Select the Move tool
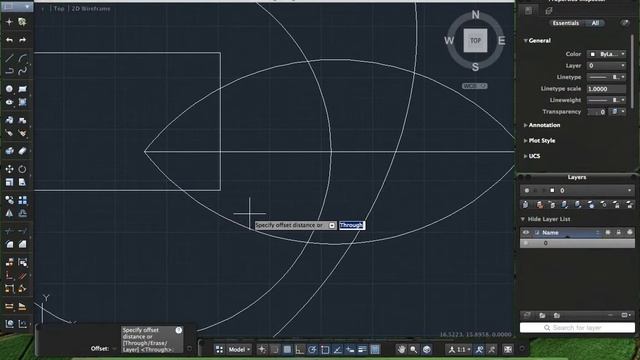The width and height of the screenshot is (640, 360). click(x=9, y=169)
